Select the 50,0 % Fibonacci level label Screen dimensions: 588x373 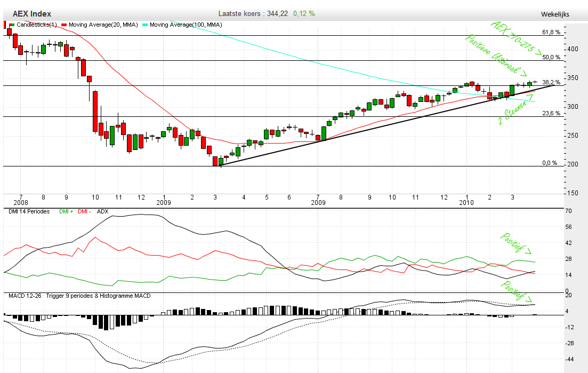click(x=551, y=57)
